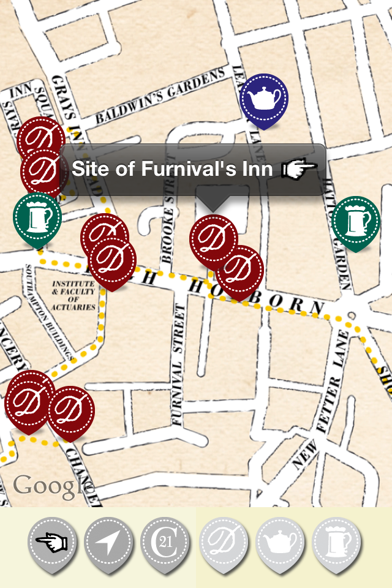Select the blue teapot pin near Baldwin's Gardens

click(263, 98)
